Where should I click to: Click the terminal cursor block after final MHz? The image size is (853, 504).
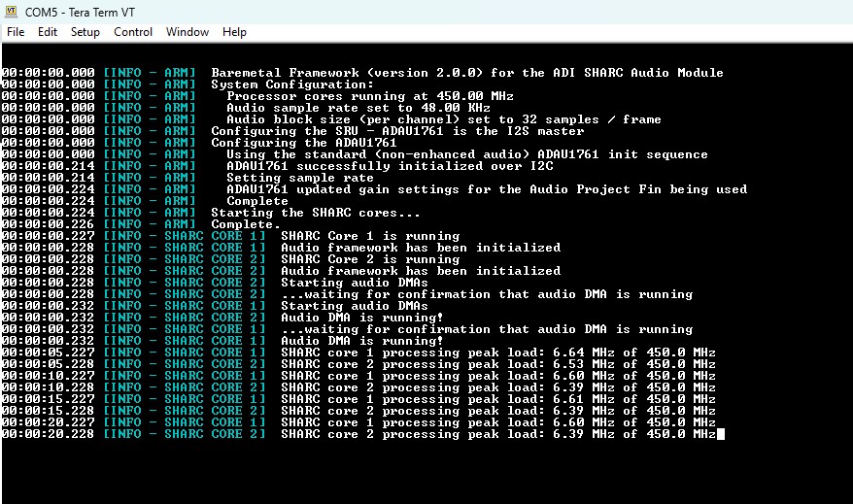pyautogui.click(x=721, y=434)
